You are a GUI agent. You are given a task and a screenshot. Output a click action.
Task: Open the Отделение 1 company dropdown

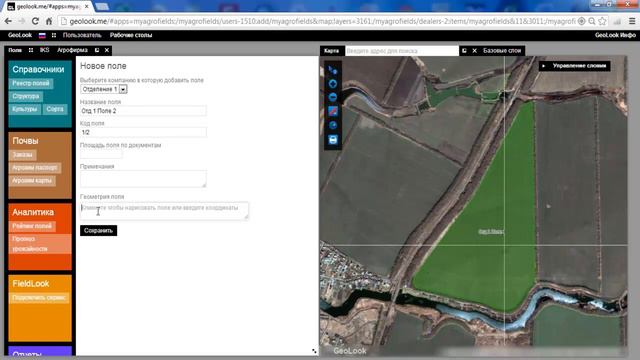click(x=104, y=89)
